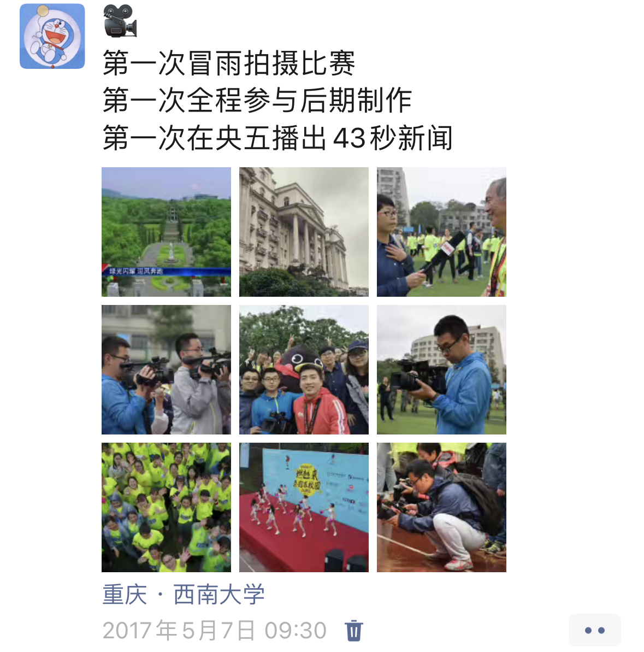This screenshot has width=644, height=652.
Task: Click the trash delete icon
Action: point(354,630)
